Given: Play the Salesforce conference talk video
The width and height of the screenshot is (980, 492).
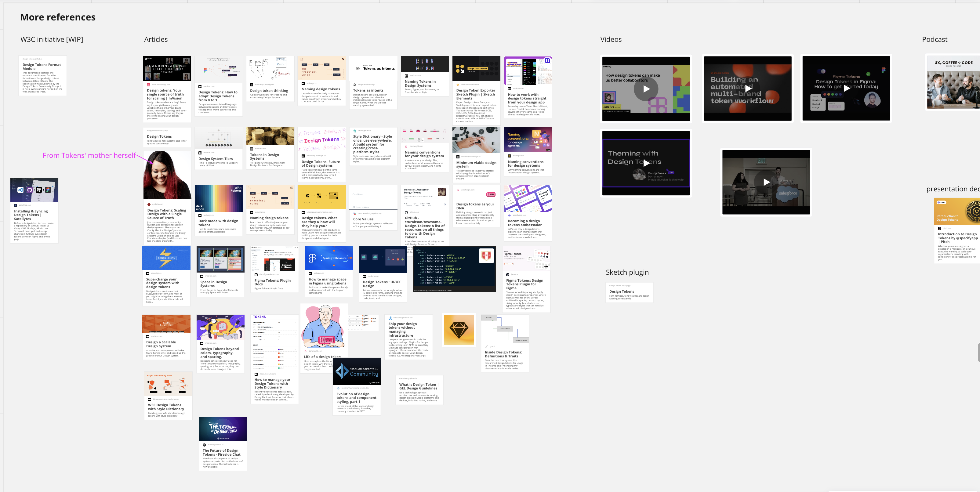Looking at the screenshot, I should (766, 182).
